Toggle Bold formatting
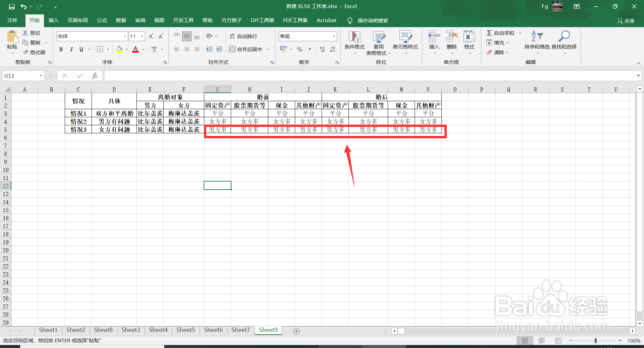This screenshot has width=644, height=348. click(61, 49)
